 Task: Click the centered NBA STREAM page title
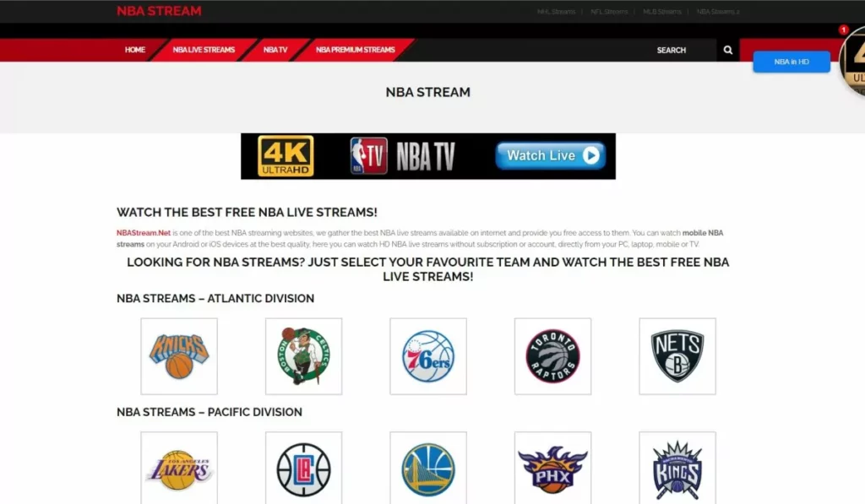[428, 92]
